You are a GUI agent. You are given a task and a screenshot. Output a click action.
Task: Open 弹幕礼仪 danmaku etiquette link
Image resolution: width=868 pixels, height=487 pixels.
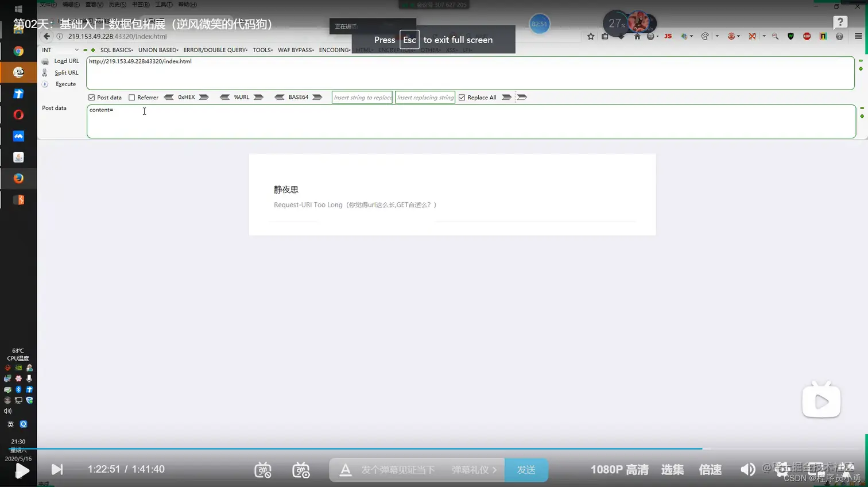click(x=474, y=470)
